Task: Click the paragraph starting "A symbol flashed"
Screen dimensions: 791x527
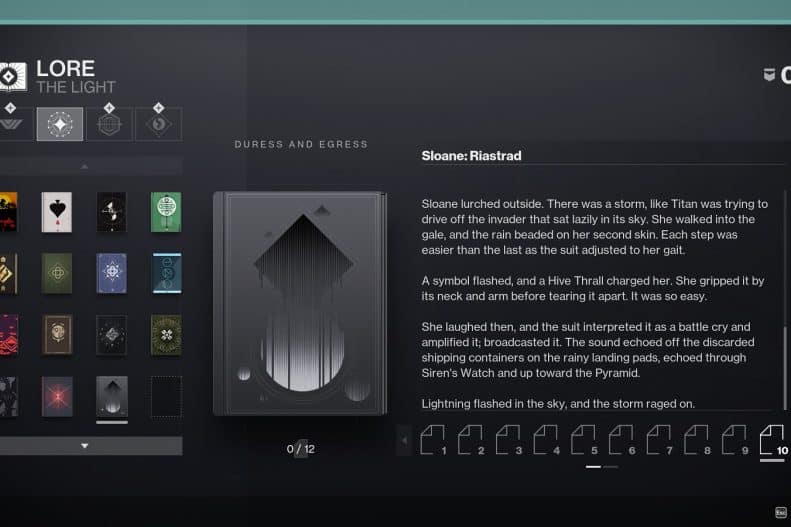Action: click(x=593, y=288)
